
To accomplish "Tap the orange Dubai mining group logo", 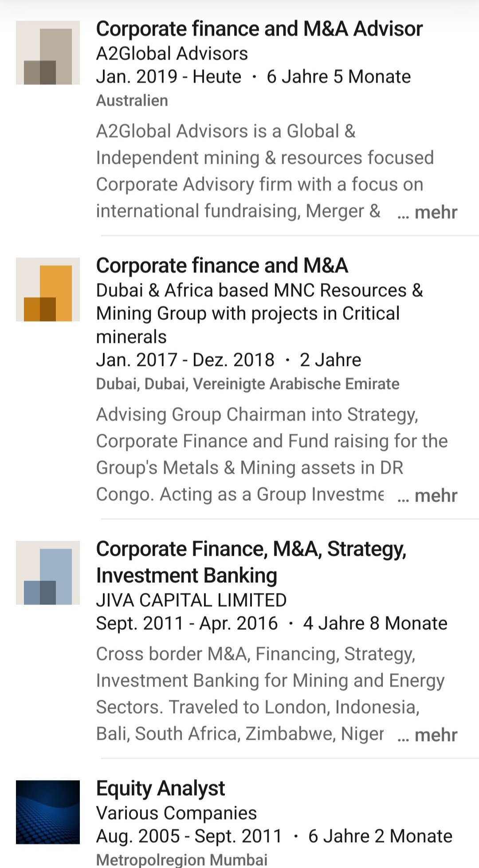I will click(x=48, y=289).
